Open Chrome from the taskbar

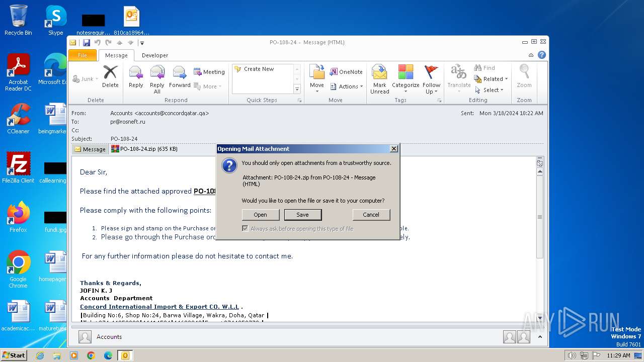pyautogui.click(x=91, y=355)
